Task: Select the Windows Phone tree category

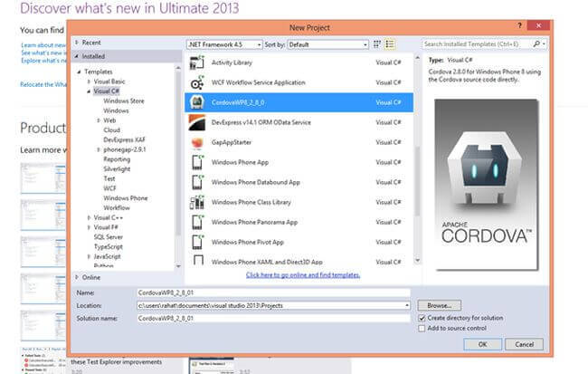Action: click(x=126, y=198)
